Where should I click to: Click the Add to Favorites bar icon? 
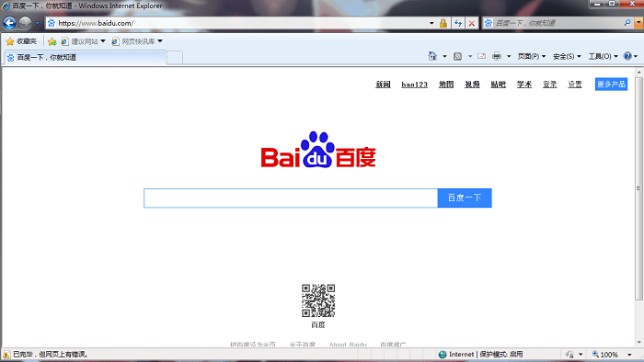(x=52, y=41)
